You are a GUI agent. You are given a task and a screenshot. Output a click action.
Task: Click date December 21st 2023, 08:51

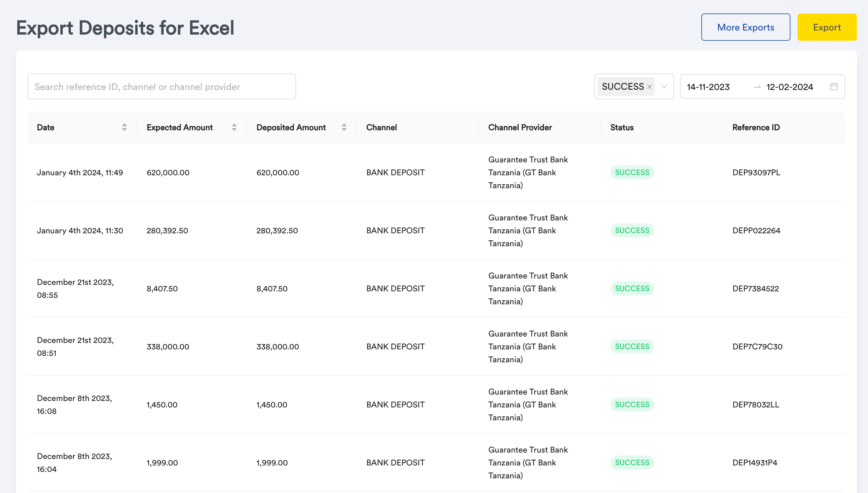[x=76, y=346]
